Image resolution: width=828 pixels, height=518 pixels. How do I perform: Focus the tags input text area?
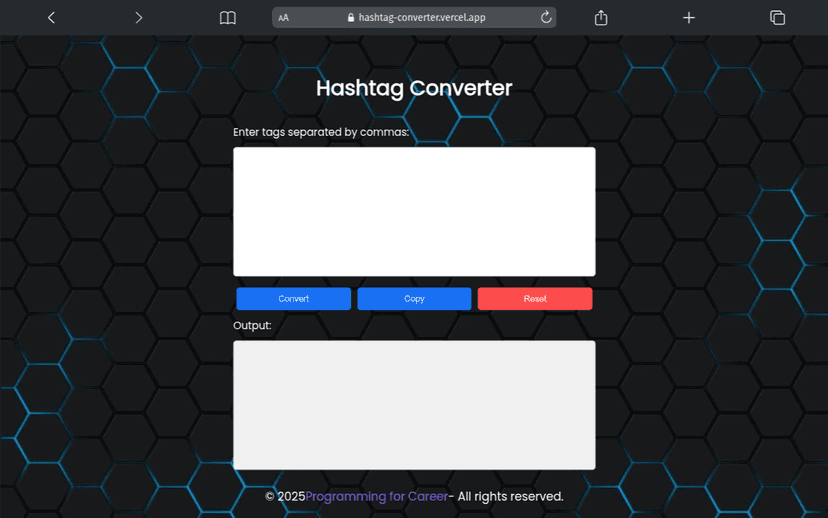[x=415, y=212]
